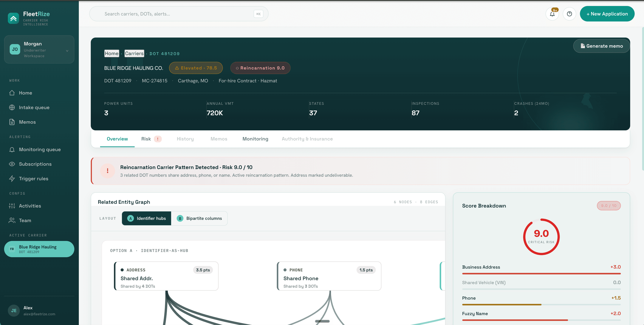Open the help question-mark icon
The height and width of the screenshot is (325, 644).
point(569,14)
